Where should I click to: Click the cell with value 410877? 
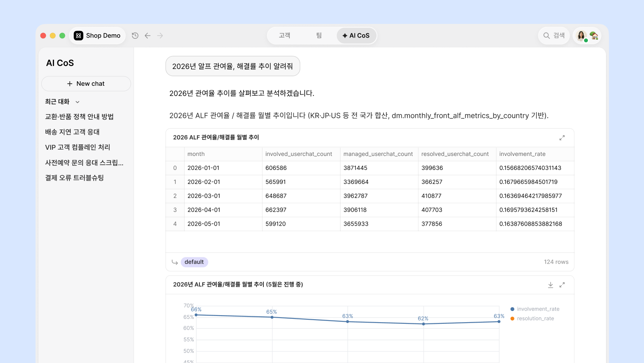[x=457, y=196]
